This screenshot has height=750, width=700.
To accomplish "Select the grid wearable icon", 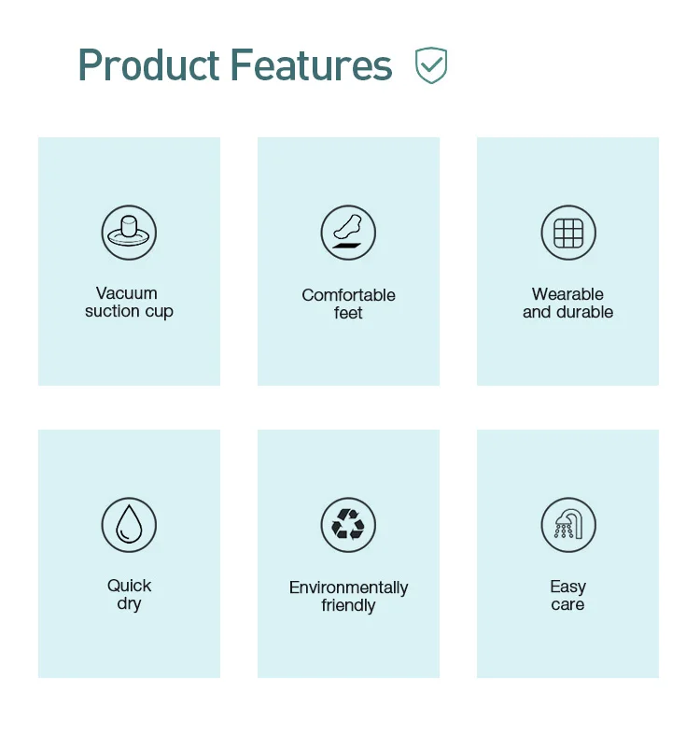I will (568, 233).
